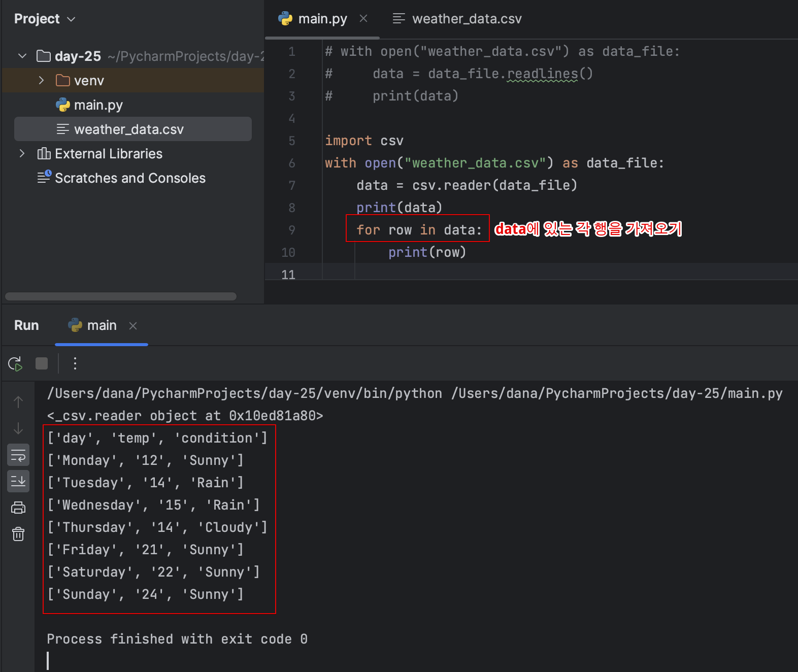Click the ['Friday', '21', 'Sunny'] output row
The width and height of the screenshot is (798, 672).
145,550
